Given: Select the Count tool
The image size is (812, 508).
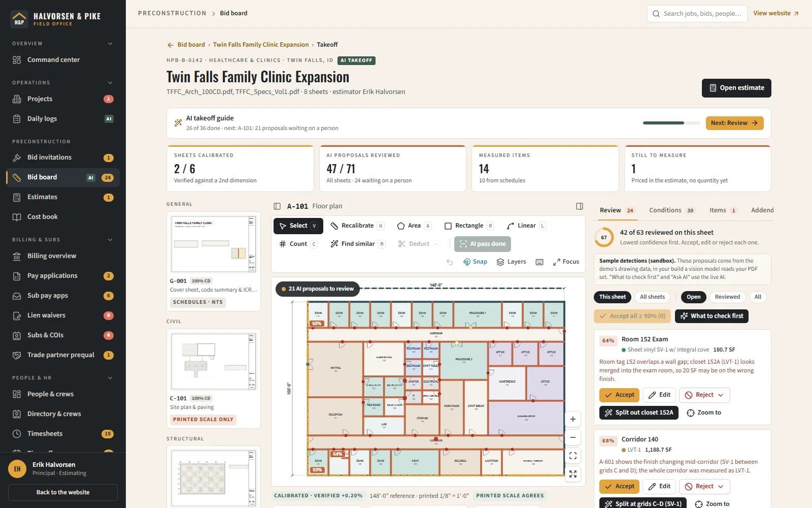Looking at the screenshot, I should (x=298, y=244).
